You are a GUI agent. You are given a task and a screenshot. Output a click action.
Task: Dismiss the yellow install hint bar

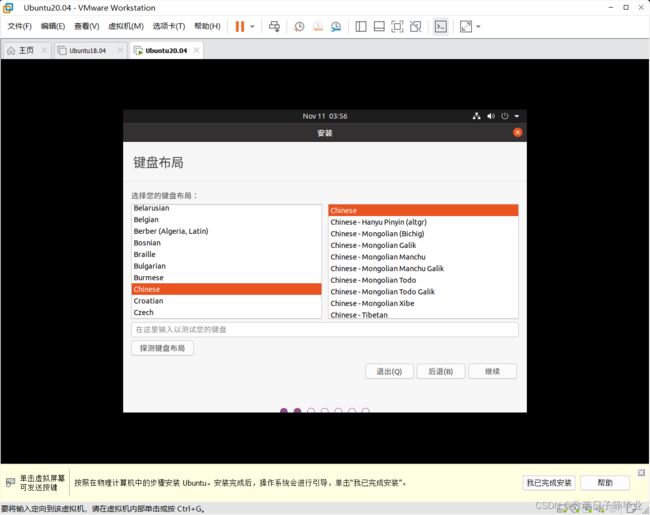click(x=641, y=472)
